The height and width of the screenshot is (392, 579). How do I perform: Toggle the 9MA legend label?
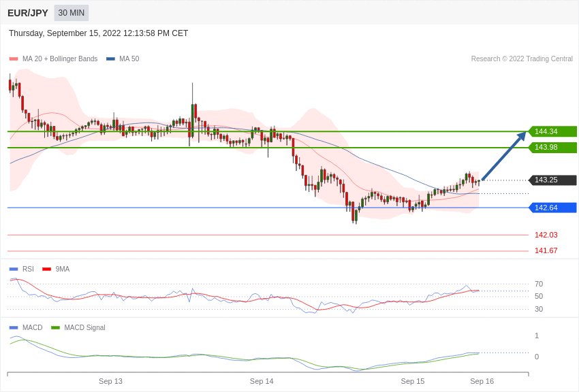tap(63, 269)
